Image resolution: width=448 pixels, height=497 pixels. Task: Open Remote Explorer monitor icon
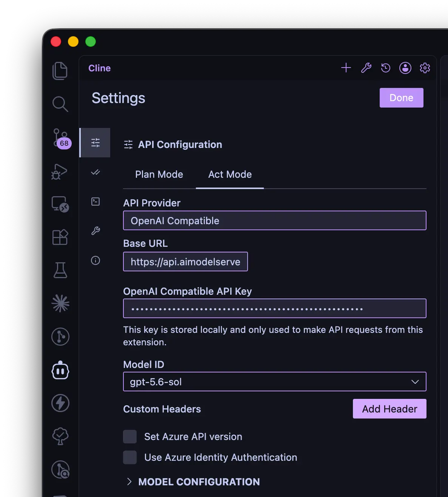pos(60,204)
